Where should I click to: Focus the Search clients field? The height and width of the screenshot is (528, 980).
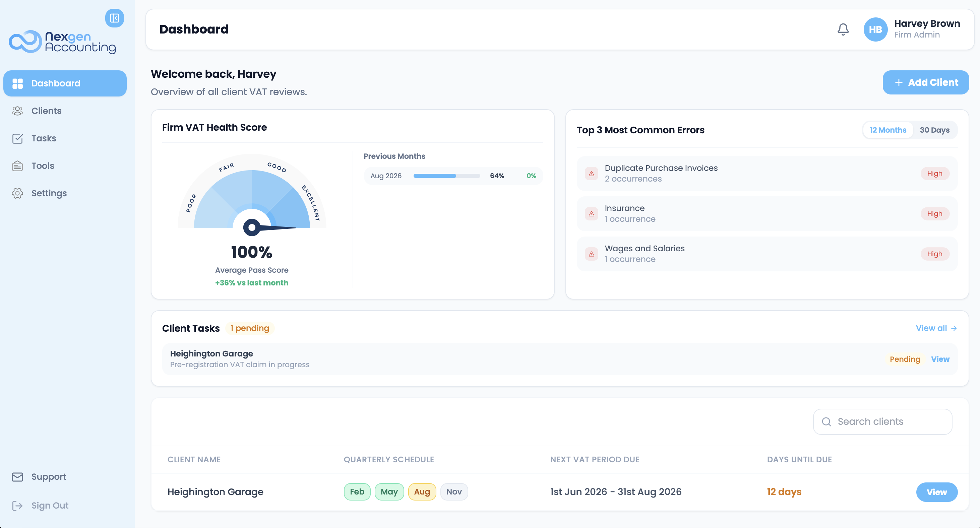click(x=882, y=421)
